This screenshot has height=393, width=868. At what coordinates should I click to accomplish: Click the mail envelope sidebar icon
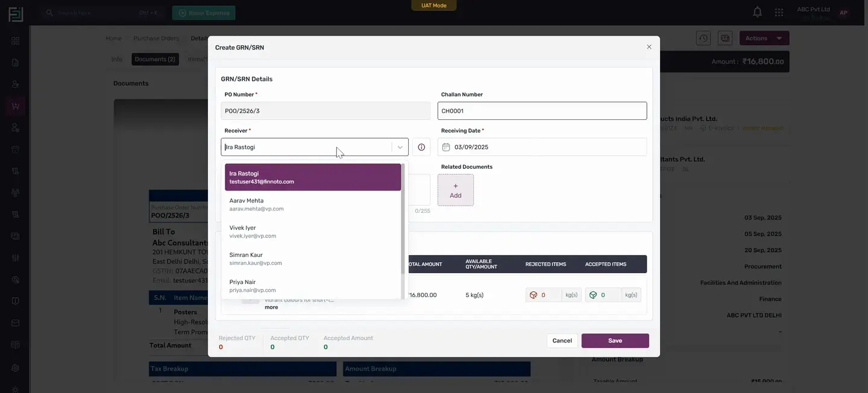coord(15,323)
